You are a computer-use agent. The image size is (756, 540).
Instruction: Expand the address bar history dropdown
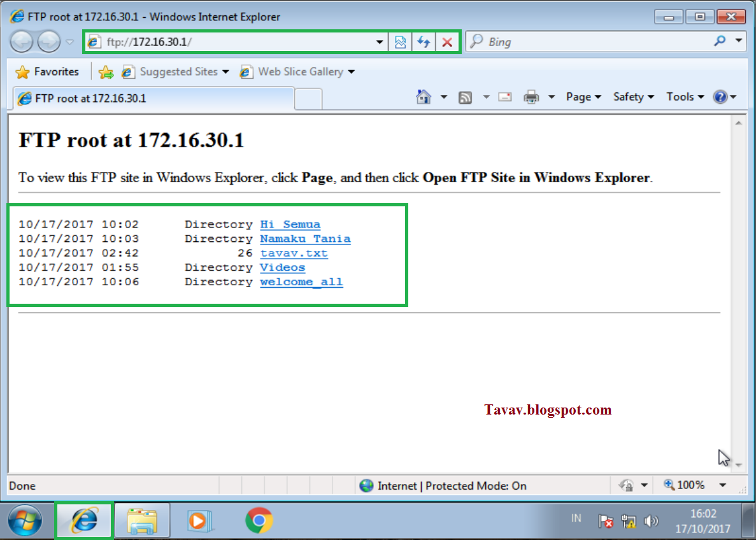click(x=380, y=41)
